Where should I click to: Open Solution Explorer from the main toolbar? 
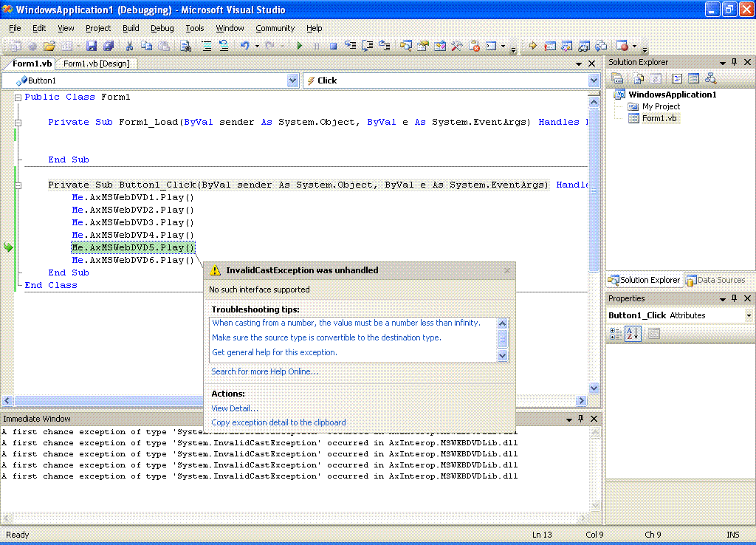406,47
